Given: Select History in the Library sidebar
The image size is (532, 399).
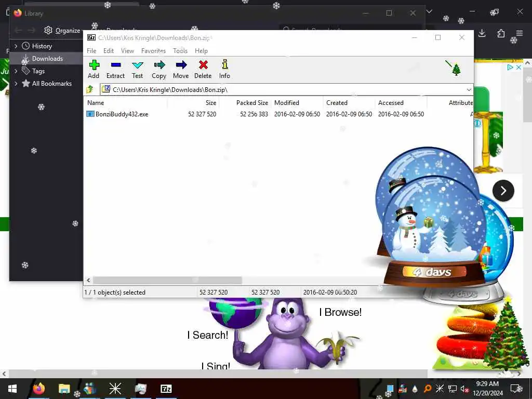Looking at the screenshot, I should [x=42, y=46].
